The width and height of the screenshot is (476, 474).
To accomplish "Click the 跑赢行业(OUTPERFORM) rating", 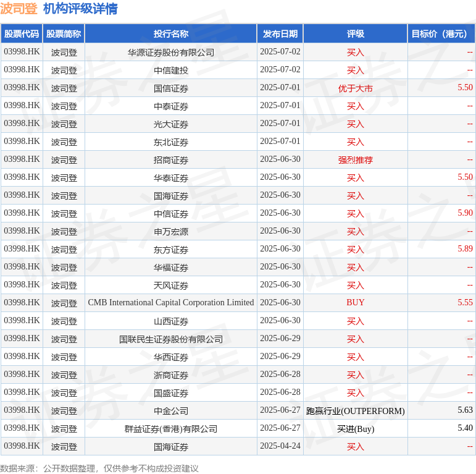I will tap(356, 411).
